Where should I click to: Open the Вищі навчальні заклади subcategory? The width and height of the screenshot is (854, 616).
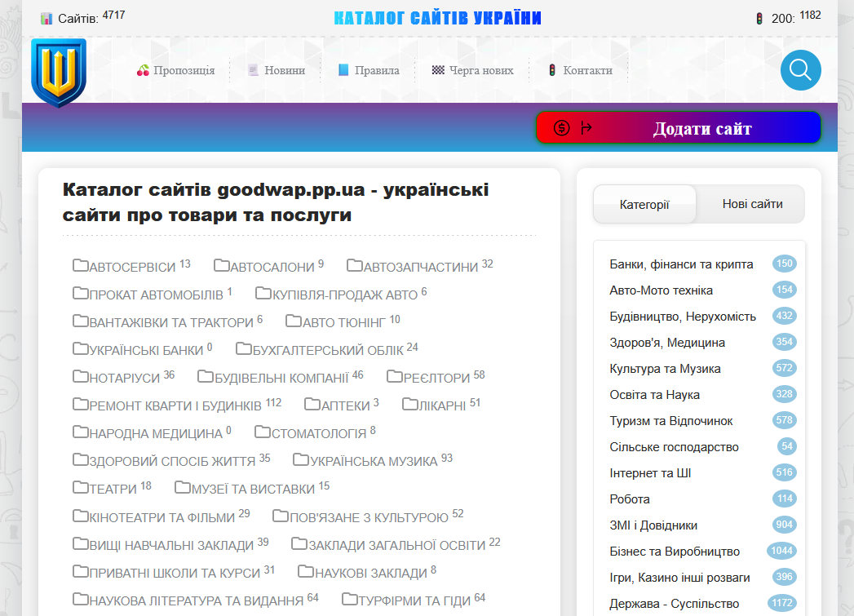(171, 545)
